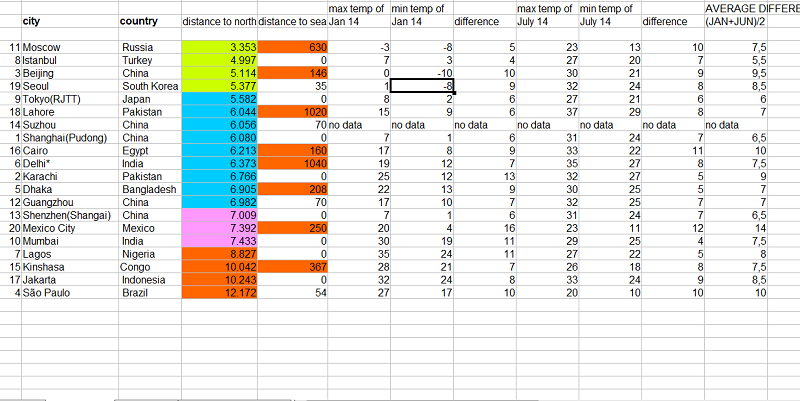Click the orange 12.172 cell for São Paulo
The height and width of the screenshot is (401, 800).
click(x=219, y=293)
